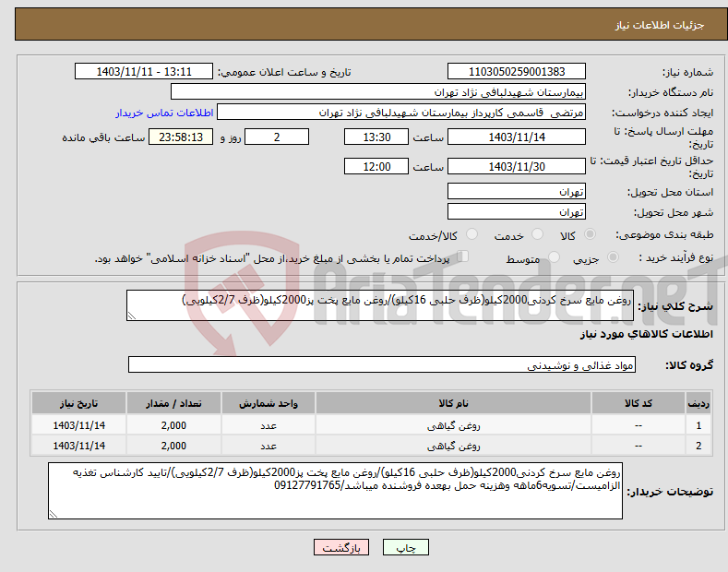Click the deadline time 13:30 field

[x=376, y=137]
